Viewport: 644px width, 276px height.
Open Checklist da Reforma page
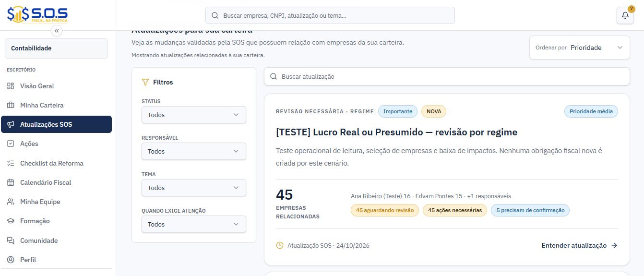point(56,163)
